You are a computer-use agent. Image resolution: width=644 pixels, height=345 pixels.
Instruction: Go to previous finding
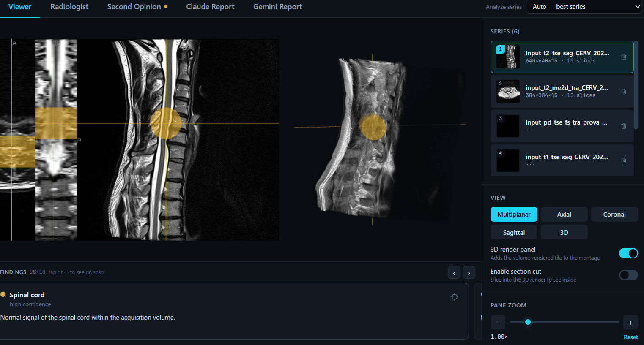tap(454, 273)
